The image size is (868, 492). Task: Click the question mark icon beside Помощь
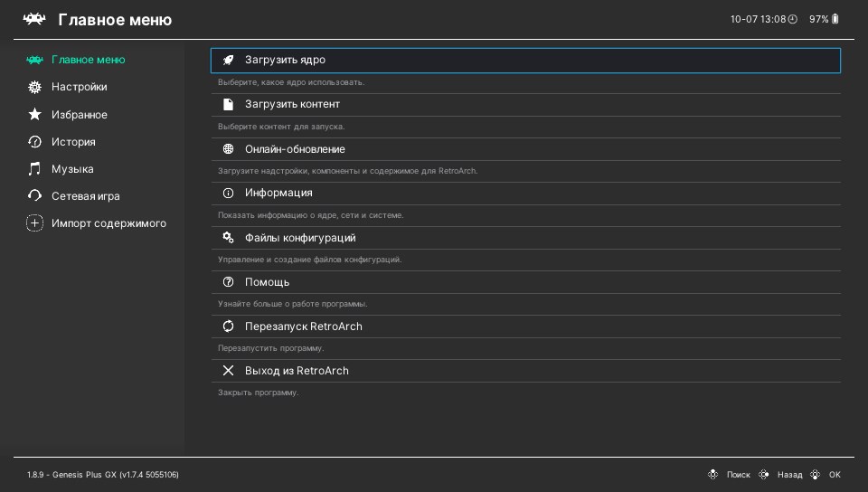pos(228,281)
